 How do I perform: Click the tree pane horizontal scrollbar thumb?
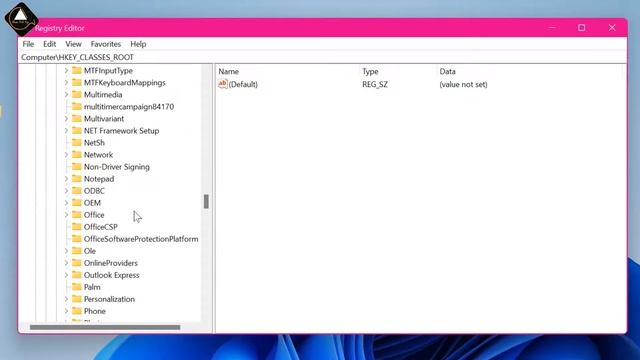(x=105, y=327)
